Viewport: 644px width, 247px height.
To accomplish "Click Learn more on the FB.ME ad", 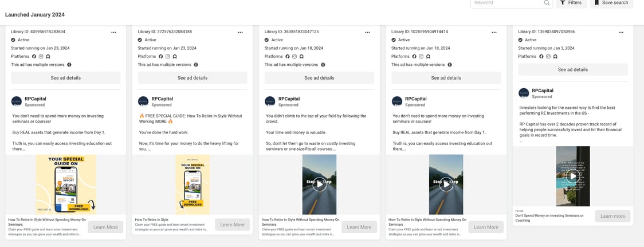I will point(612,216).
